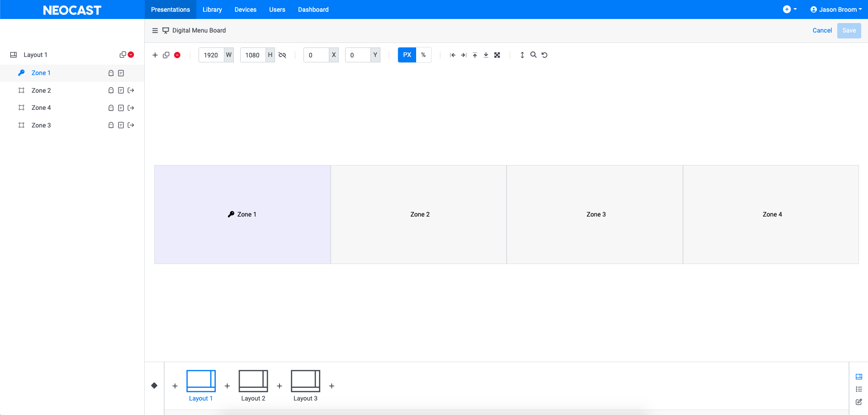
Task: Toggle ghost visibility for Zone 2
Action: tap(111, 90)
